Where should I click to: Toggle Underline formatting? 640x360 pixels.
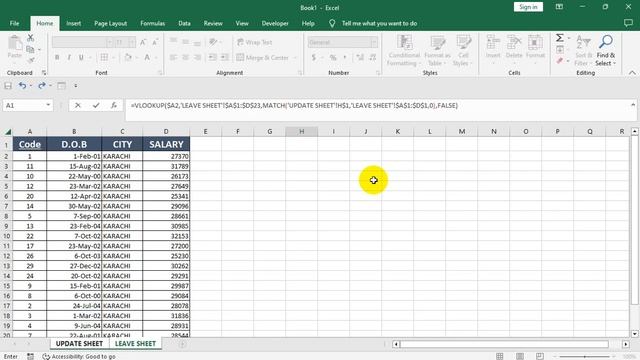tap(81, 58)
